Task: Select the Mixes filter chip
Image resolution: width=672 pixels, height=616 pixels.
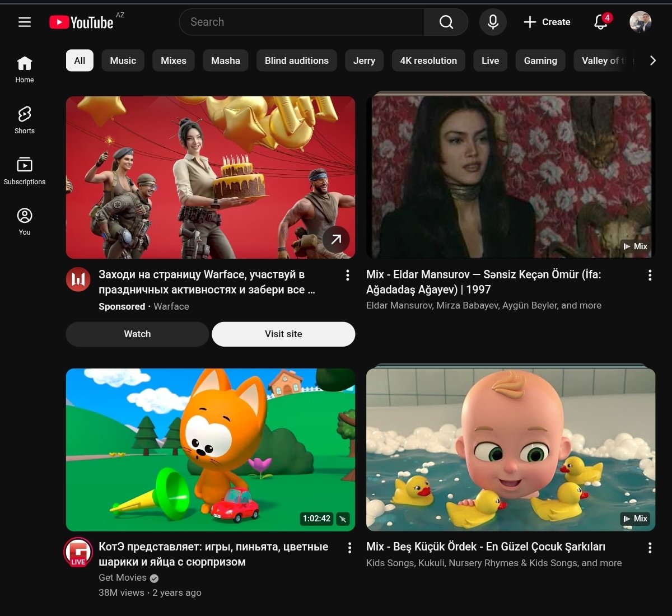Action: (174, 60)
